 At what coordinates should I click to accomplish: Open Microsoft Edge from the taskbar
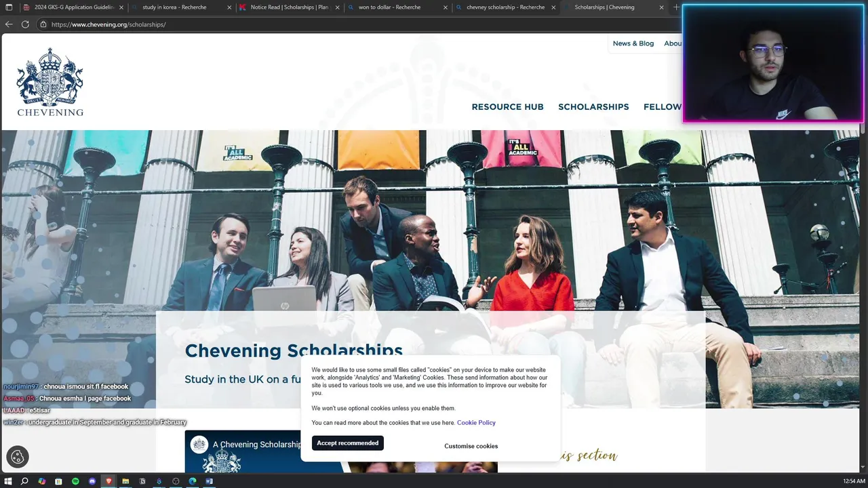[x=193, y=481]
